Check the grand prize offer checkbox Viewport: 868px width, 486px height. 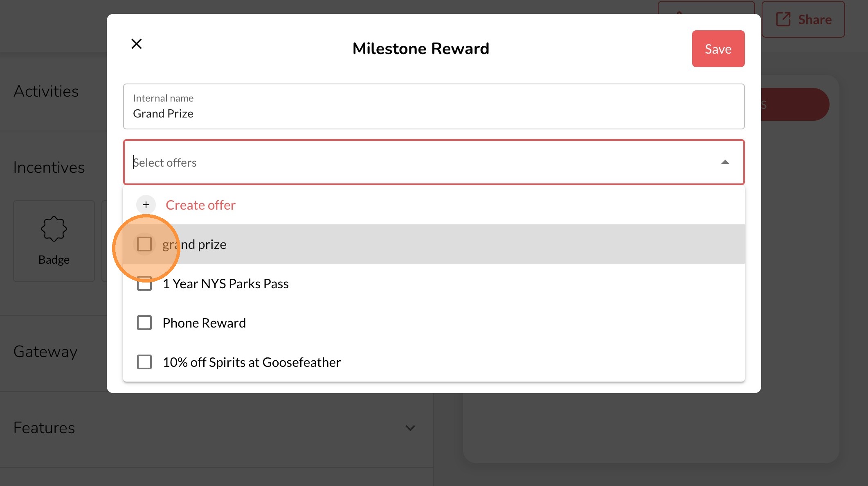(144, 244)
